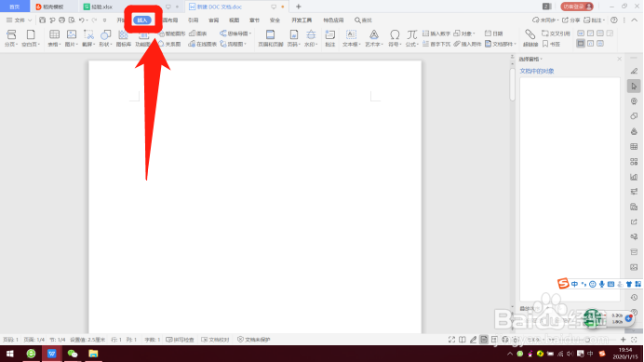The height and width of the screenshot is (362, 644).
Task: Insert a 日期 date
Action: (493, 34)
